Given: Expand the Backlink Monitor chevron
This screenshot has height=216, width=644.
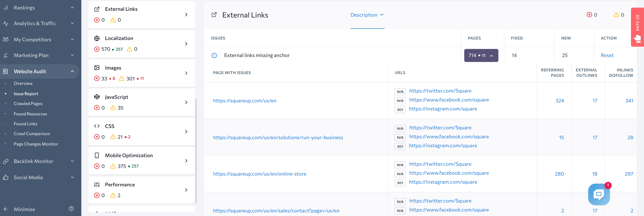Looking at the screenshot, I should 72,161.
